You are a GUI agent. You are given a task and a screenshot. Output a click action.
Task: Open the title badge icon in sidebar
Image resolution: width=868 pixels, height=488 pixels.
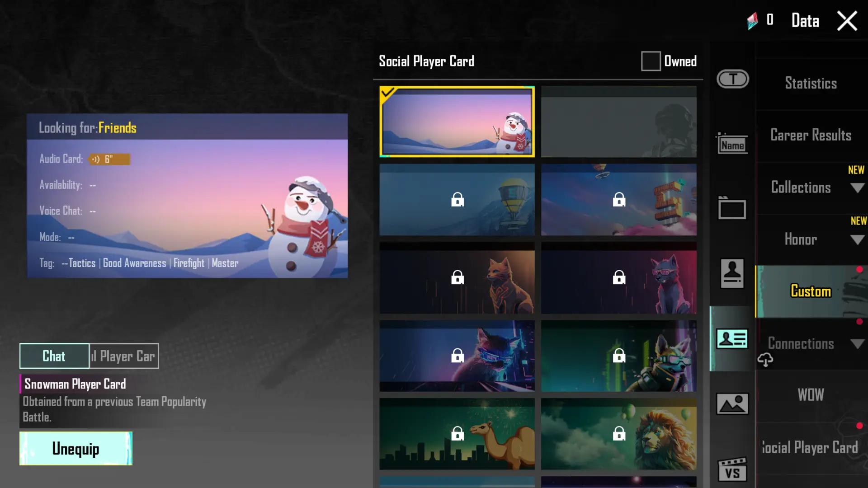[732, 79]
